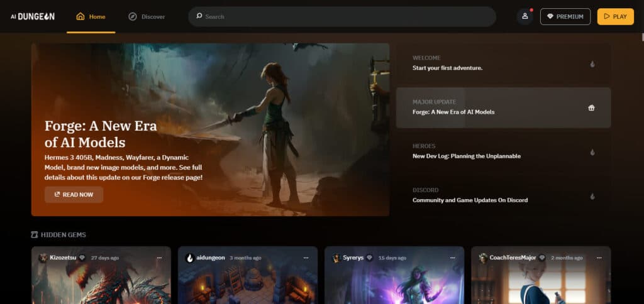Open the more options menu on Kizozetsu's card

pos(159,258)
